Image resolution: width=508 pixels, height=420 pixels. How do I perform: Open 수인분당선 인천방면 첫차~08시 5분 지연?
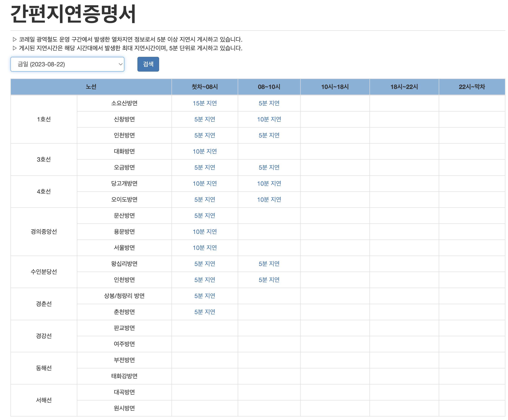click(205, 280)
